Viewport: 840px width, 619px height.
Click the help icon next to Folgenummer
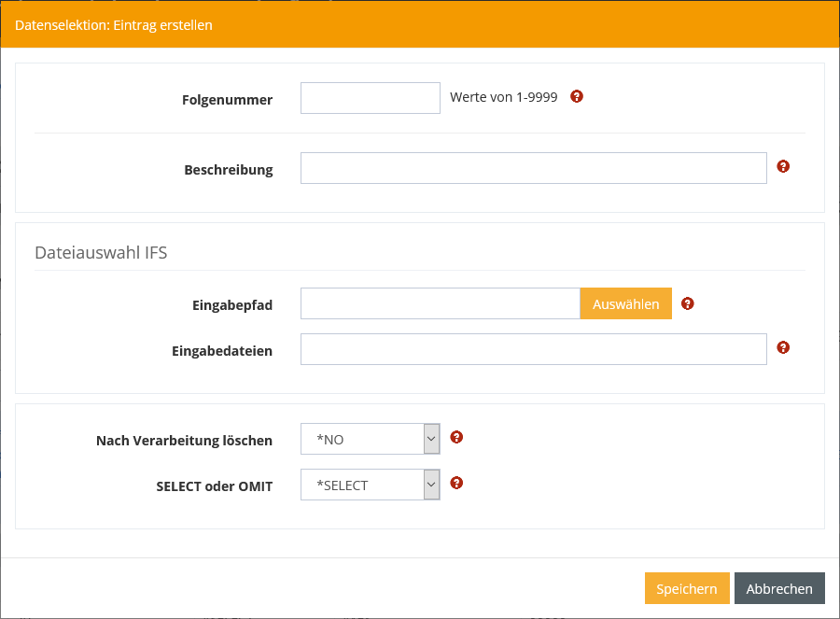point(577,96)
